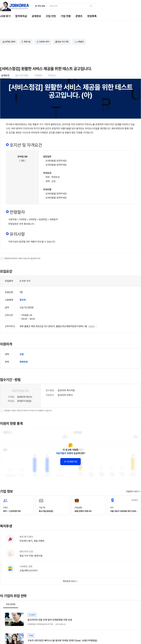Image resolution: width=141 pixels, height=644 pixels.
Task: Click the 정규직 employment type link
Action: click(x=22, y=300)
